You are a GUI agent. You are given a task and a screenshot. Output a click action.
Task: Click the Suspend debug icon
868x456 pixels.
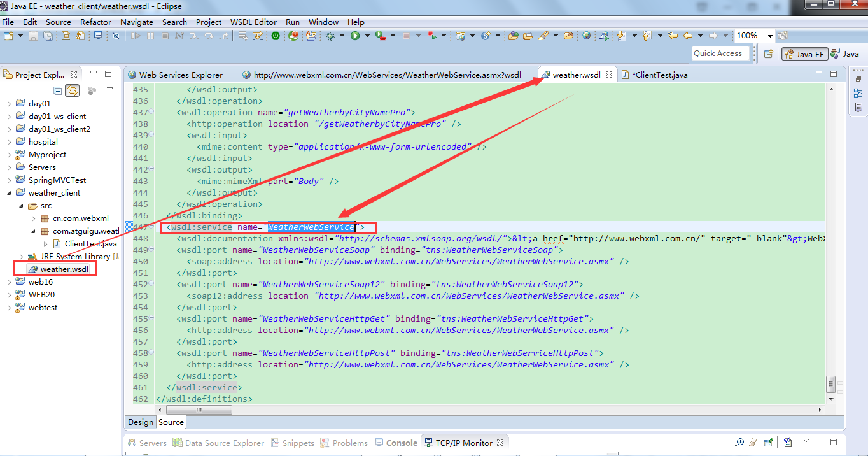pyautogui.click(x=150, y=36)
